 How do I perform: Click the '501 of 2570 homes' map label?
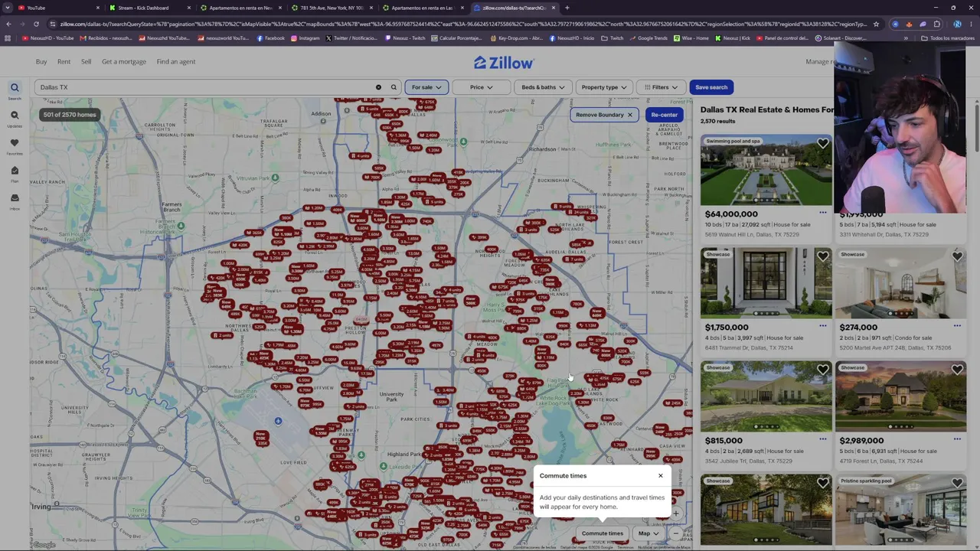tap(70, 115)
